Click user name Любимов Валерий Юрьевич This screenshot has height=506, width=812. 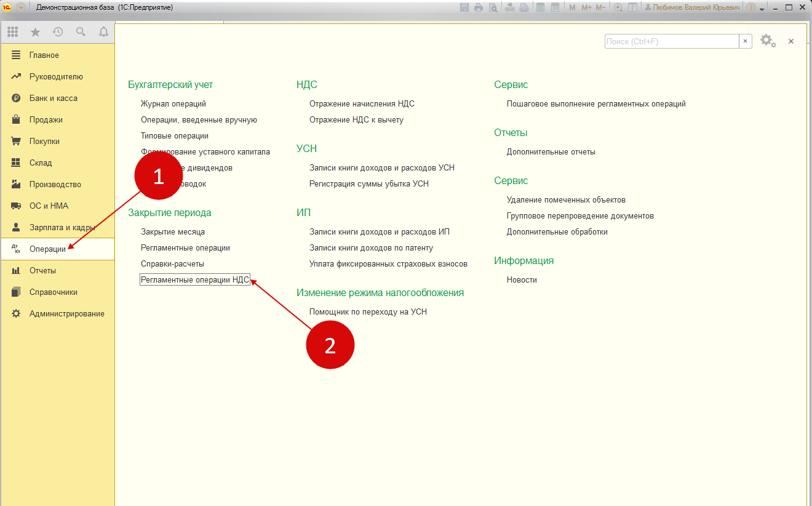pos(691,7)
